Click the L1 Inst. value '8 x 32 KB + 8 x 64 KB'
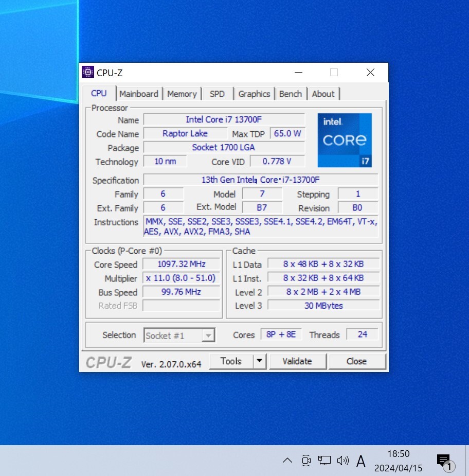This screenshot has width=469, height=476. click(x=323, y=278)
